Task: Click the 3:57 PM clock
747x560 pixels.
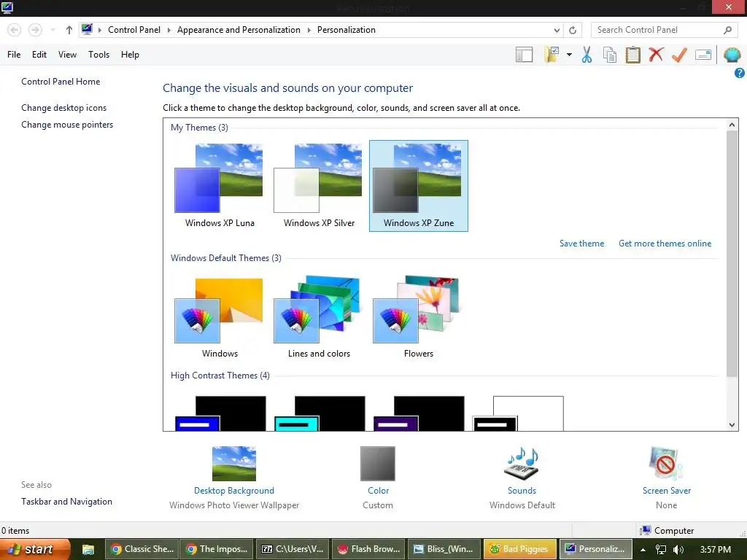Action: tap(715, 550)
